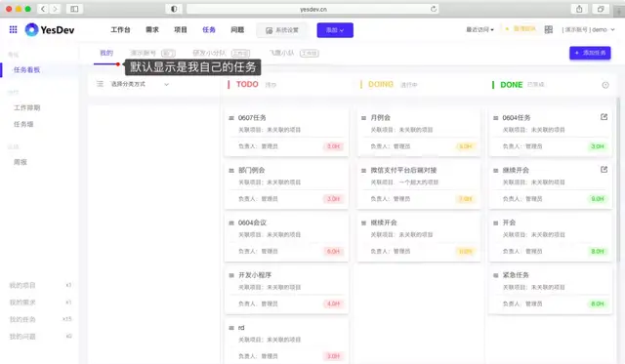Screen dimensions: 625x364
Task: Grab the handle icon of 开会 card
Action: point(496,223)
